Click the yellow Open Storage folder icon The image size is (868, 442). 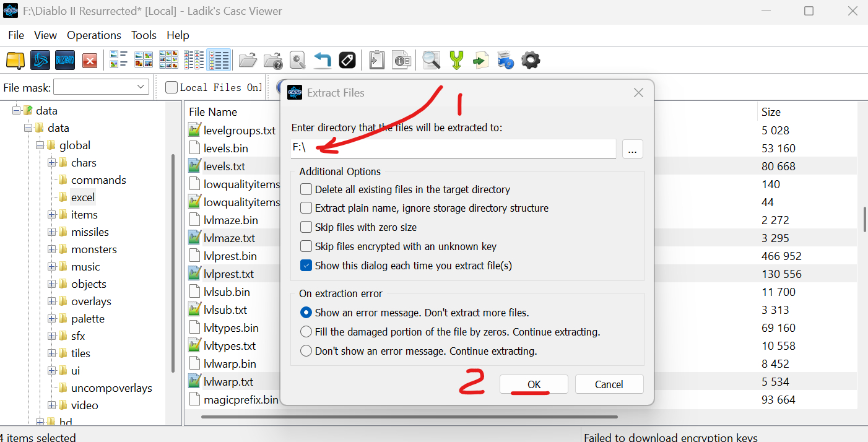[15, 60]
